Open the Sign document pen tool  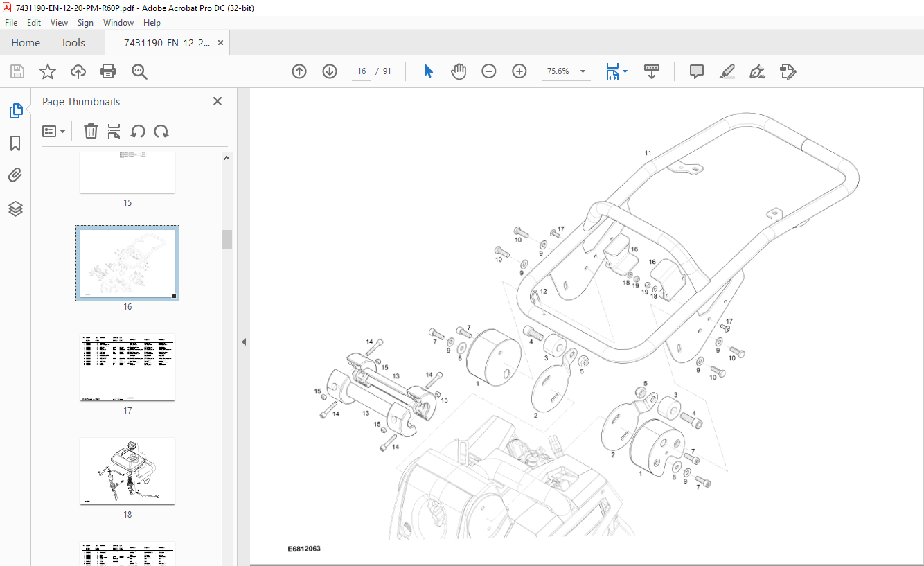click(x=757, y=71)
